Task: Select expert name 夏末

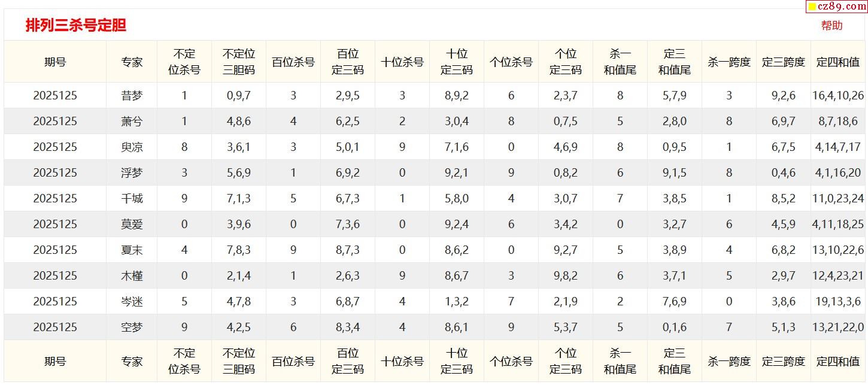Action: (132, 250)
